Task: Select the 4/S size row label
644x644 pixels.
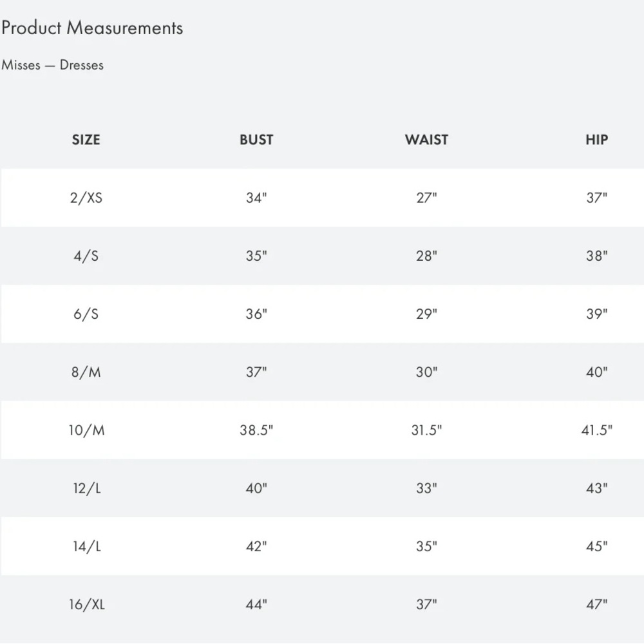Action: 86,256
